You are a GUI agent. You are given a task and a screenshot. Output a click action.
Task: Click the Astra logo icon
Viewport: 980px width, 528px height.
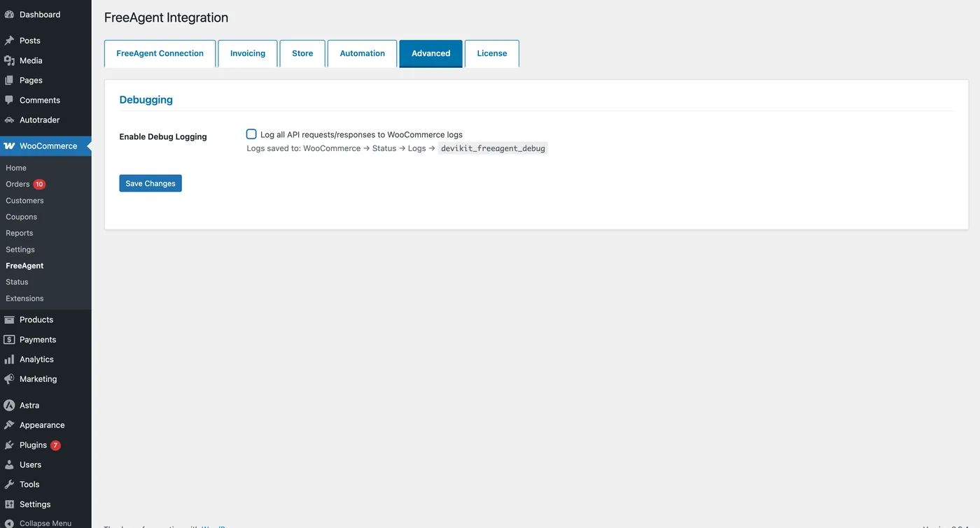tap(9, 406)
